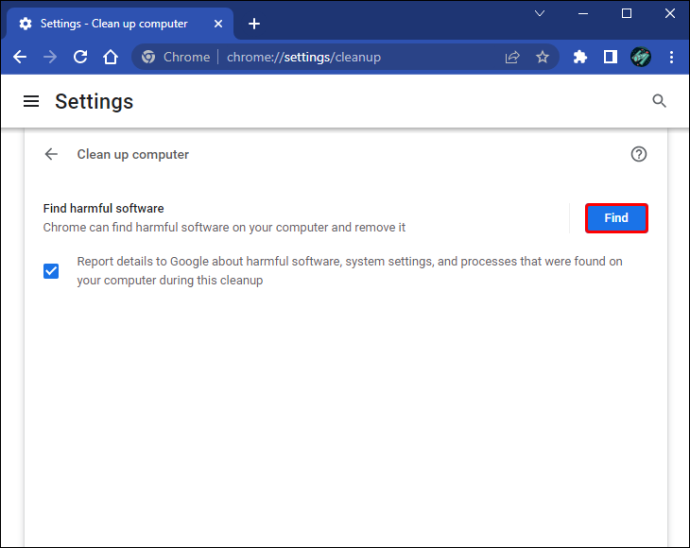Click the browser Back arrow

[x=20, y=57]
